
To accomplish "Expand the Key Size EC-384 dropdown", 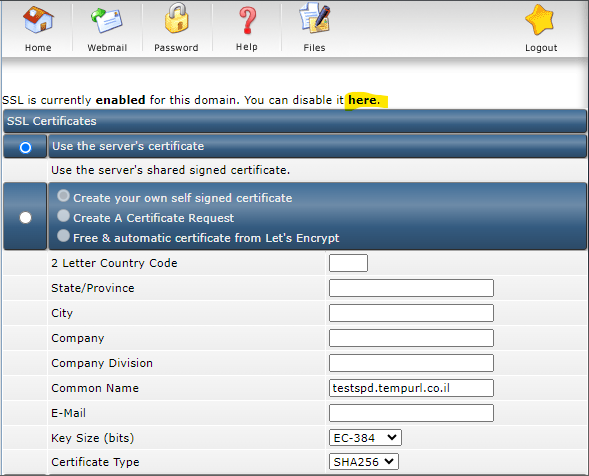I will pyautogui.click(x=365, y=438).
